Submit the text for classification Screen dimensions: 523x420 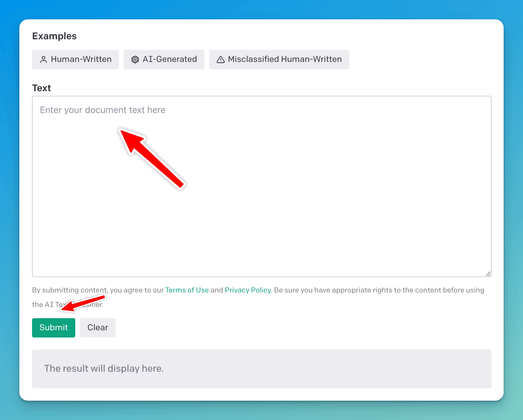click(x=54, y=328)
